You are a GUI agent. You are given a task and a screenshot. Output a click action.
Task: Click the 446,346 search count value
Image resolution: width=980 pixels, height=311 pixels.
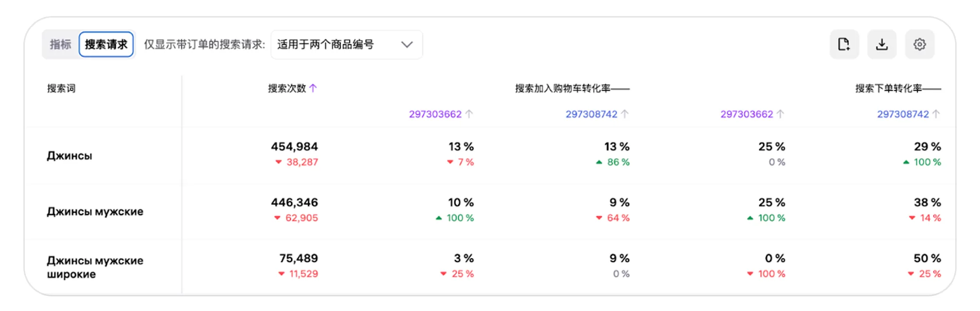coord(294,202)
